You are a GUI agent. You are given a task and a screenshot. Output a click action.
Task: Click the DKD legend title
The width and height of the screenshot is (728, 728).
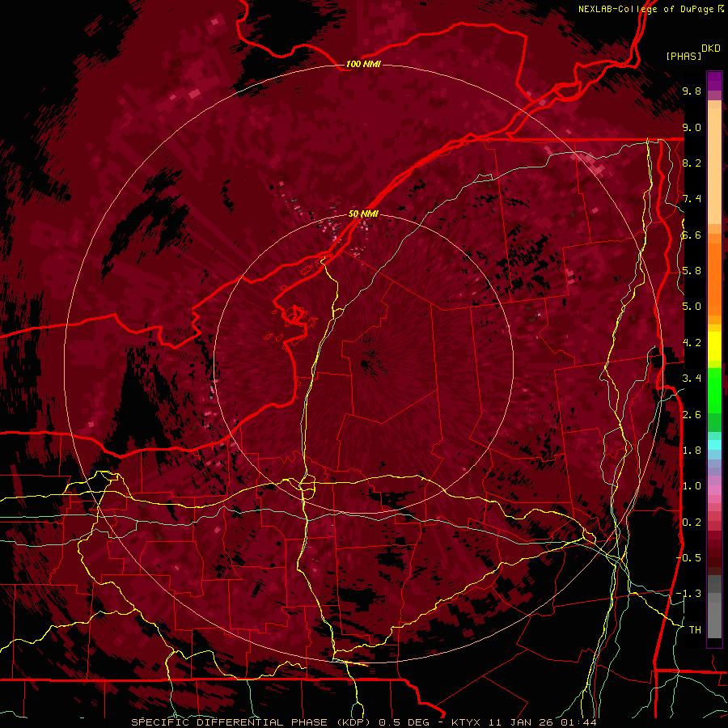click(711, 49)
